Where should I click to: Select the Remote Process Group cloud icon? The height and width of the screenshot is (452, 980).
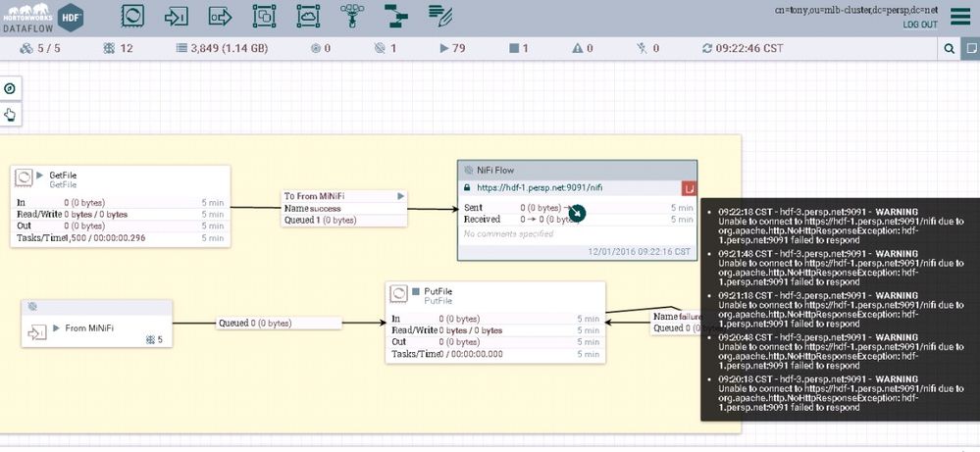[308, 17]
